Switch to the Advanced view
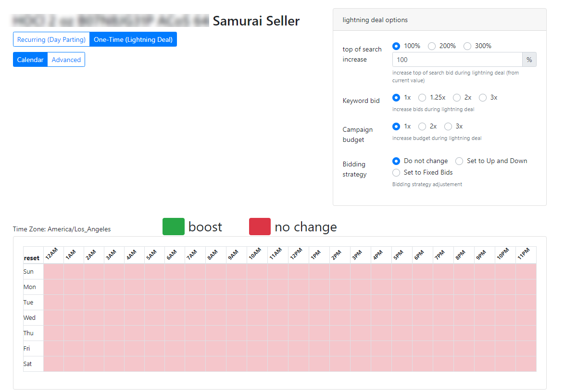The image size is (577, 392). (66, 60)
